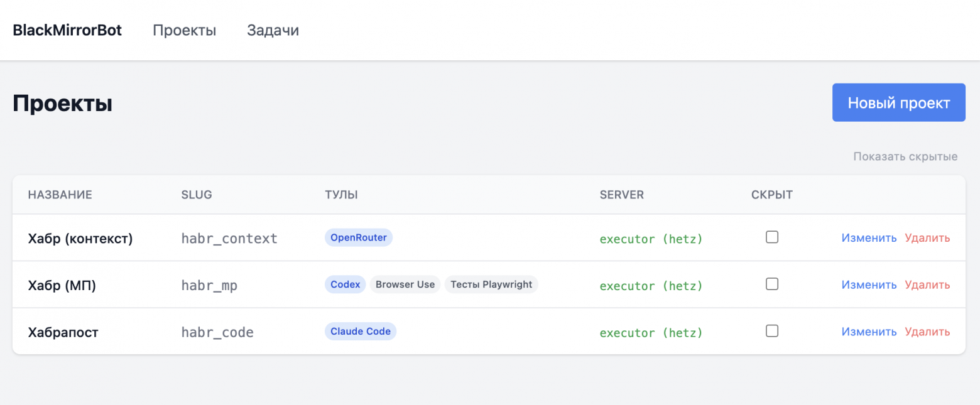
Task: Click the Тесты Playwright tool badge
Action: coord(491,284)
